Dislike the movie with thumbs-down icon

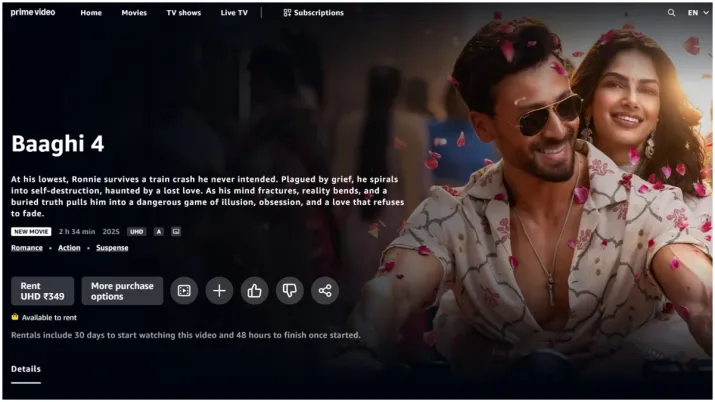(290, 290)
